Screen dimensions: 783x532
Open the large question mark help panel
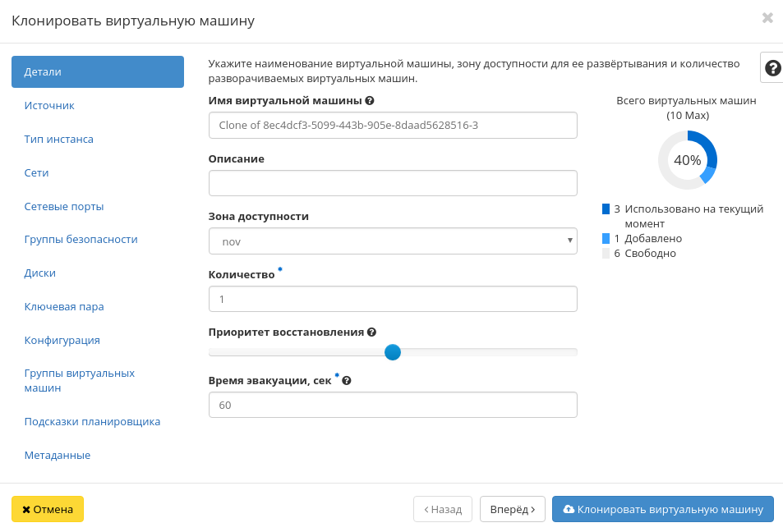[x=772, y=67]
